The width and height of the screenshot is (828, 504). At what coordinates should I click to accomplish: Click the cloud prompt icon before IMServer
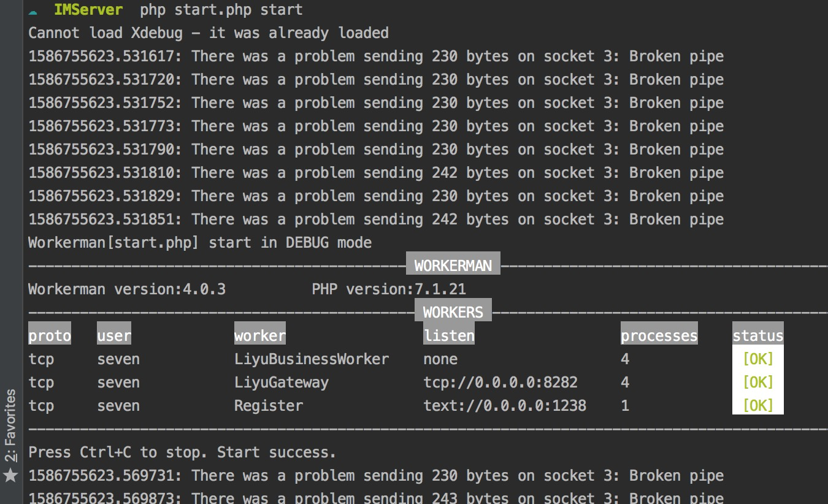point(33,11)
